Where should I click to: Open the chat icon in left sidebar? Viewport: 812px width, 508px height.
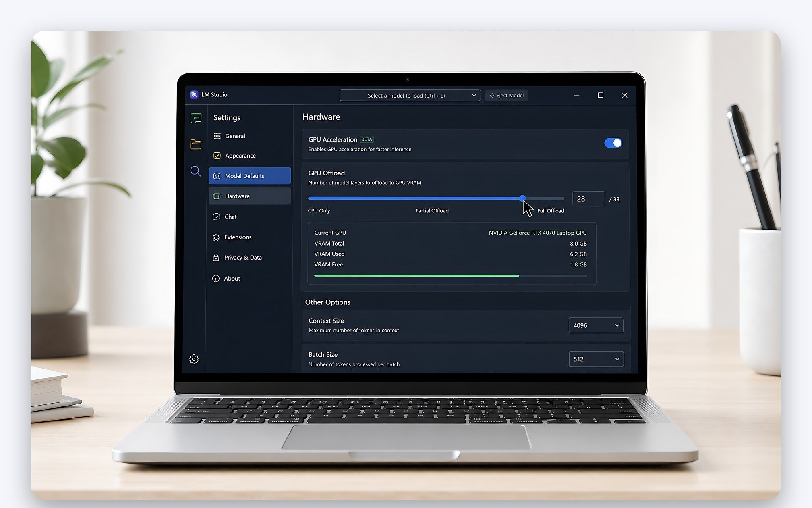196,118
